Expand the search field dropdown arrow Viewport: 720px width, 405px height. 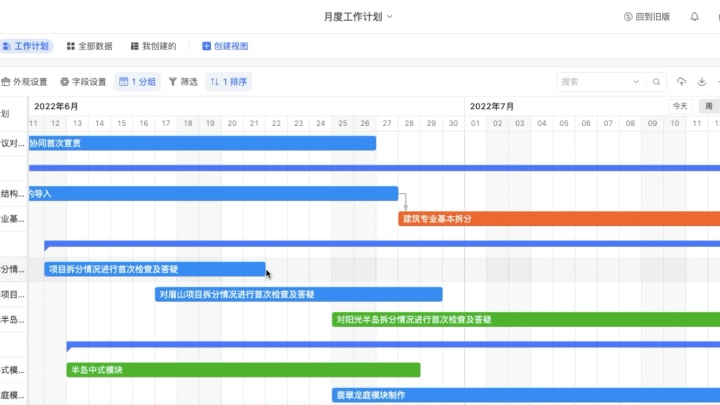click(x=636, y=82)
